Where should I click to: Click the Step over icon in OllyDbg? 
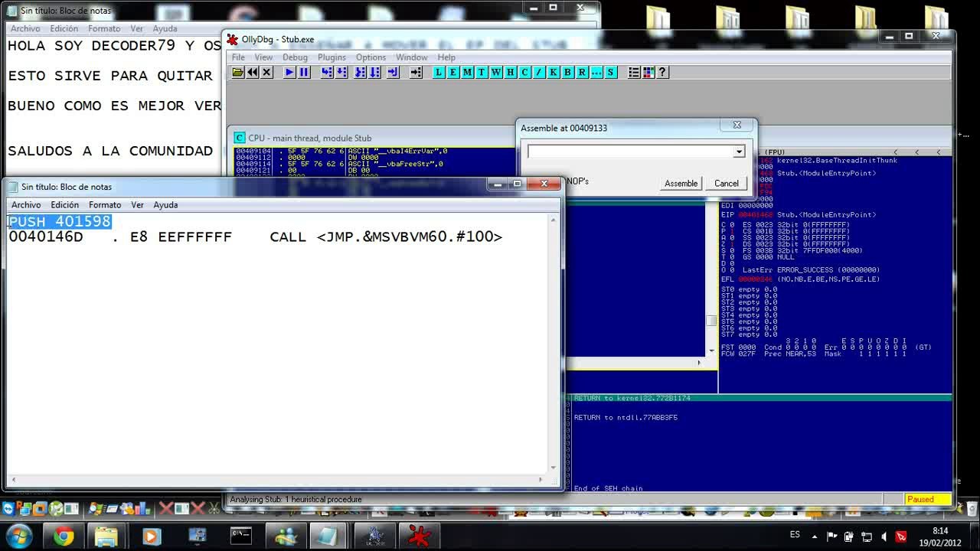(341, 72)
